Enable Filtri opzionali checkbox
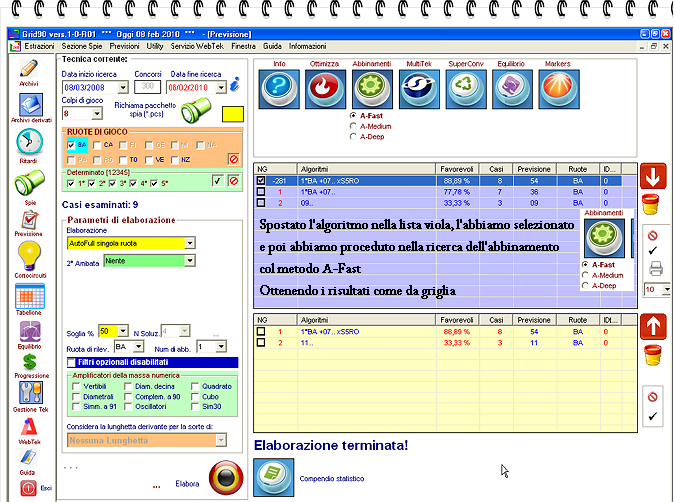 (71, 363)
